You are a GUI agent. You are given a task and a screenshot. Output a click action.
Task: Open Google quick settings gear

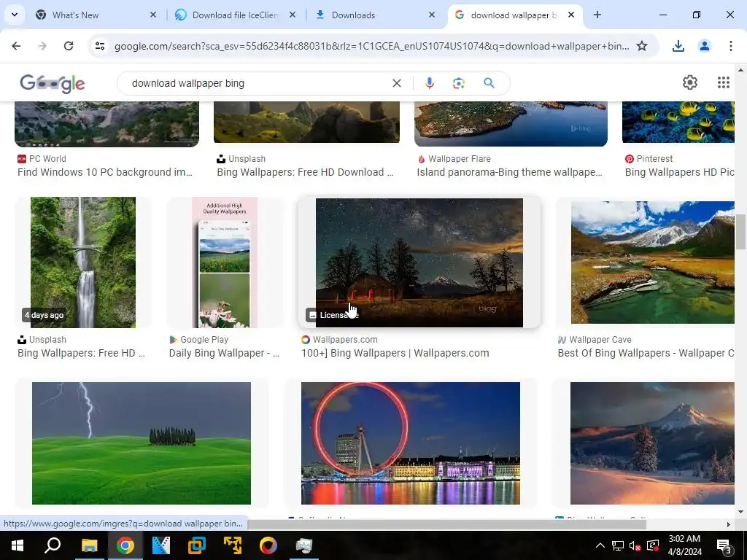tap(690, 83)
